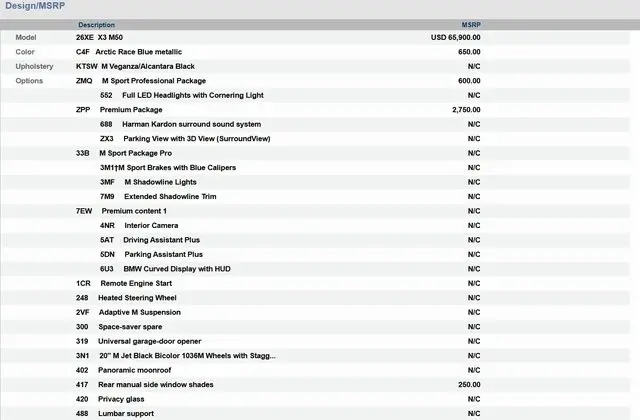The height and width of the screenshot is (420, 640).
Task: Click the 250.00 price for window shades
Action: [468, 385]
